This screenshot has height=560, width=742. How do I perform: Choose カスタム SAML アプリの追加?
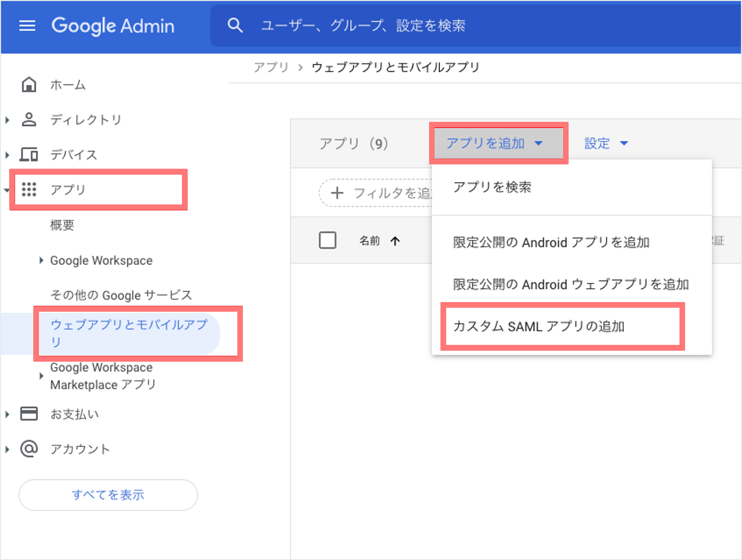(572, 326)
